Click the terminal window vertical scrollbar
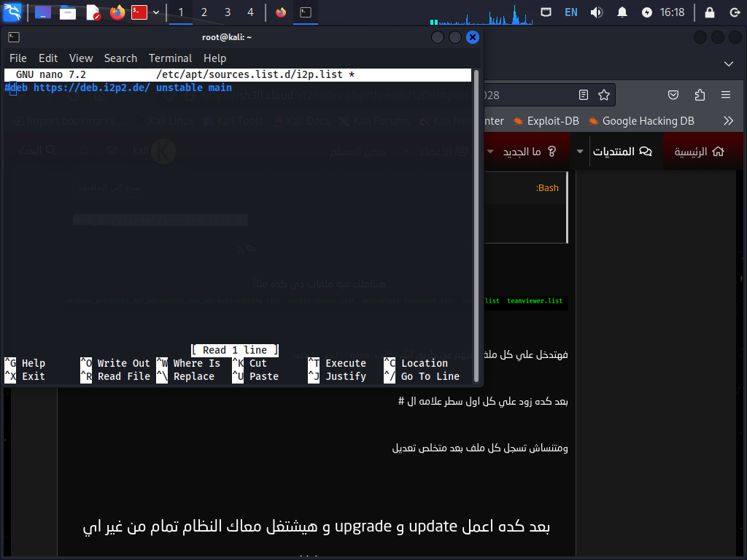 pyautogui.click(x=476, y=226)
